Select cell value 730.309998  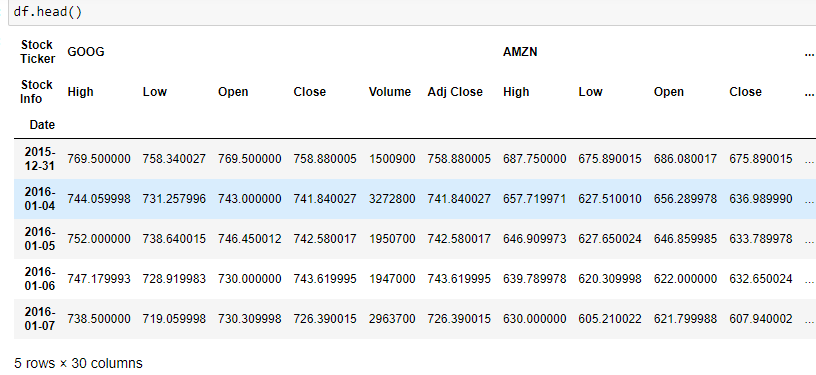[250, 319]
